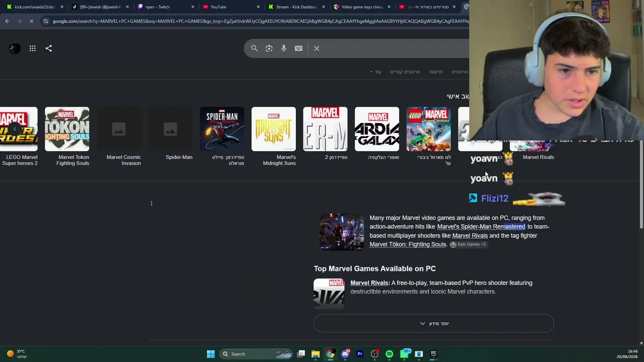Start voice search with the microphone icon
This screenshot has height=362, width=644.
[x=284, y=48]
